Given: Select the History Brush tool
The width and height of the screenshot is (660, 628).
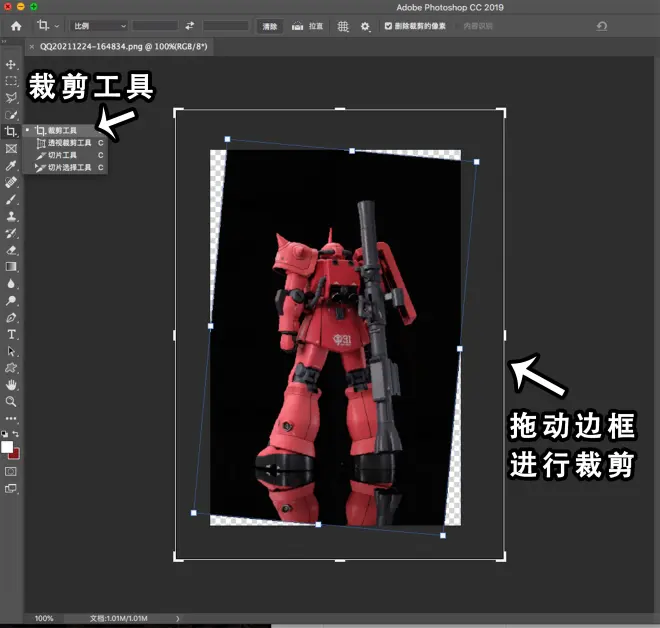Looking at the screenshot, I should [x=11, y=233].
